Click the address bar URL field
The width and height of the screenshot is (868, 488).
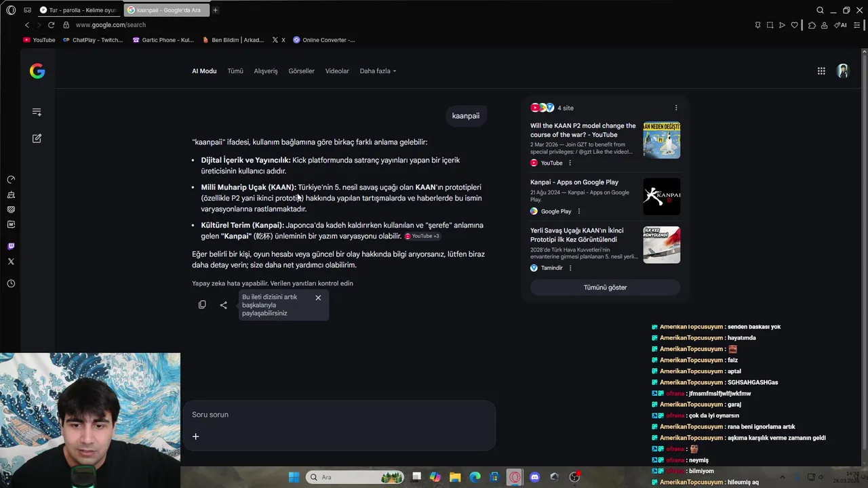111,25
